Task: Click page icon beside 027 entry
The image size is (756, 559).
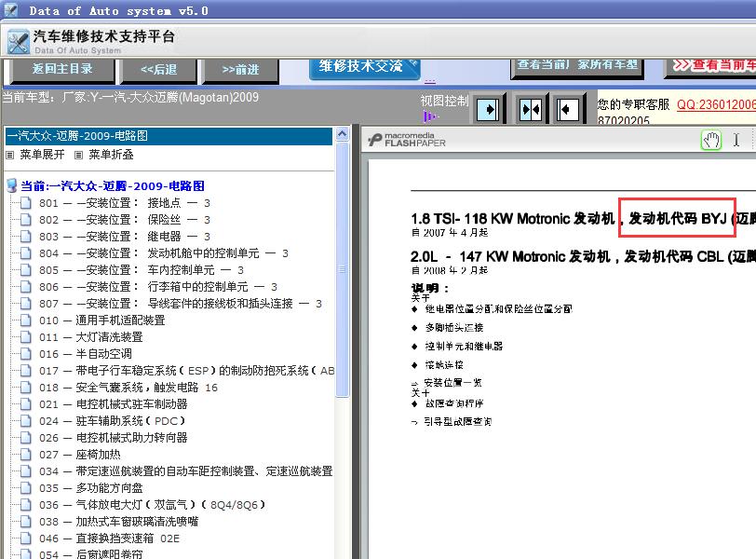Action: (26, 455)
